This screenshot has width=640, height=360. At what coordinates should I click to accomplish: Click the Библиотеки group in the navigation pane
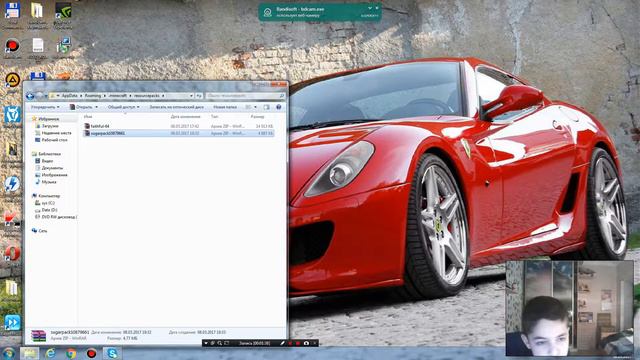(x=49, y=154)
